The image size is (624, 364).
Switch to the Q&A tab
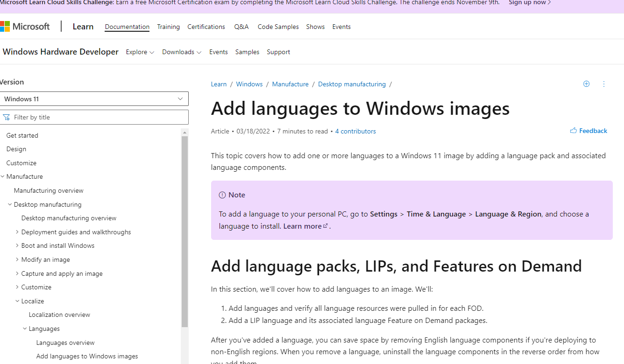tap(241, 27)
